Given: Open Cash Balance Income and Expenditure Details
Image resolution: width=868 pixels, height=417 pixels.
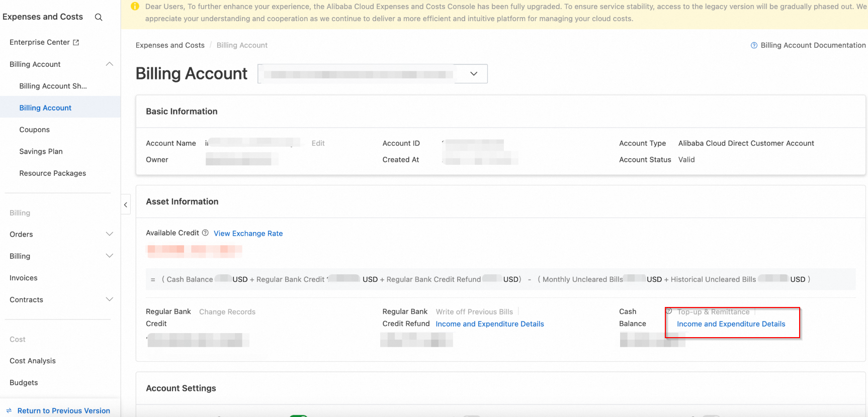Looking at the screenshot, I should (731, 324).
